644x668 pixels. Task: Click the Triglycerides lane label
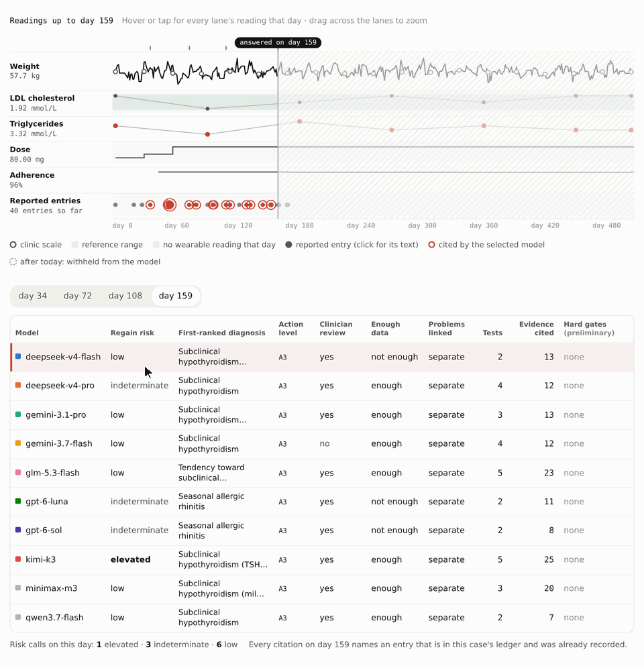[x=36, y=128]
